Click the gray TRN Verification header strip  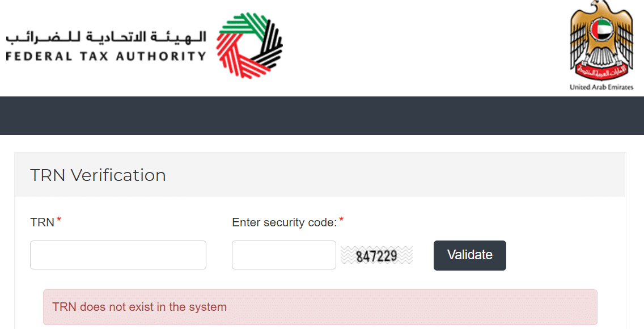pos(397,174)
